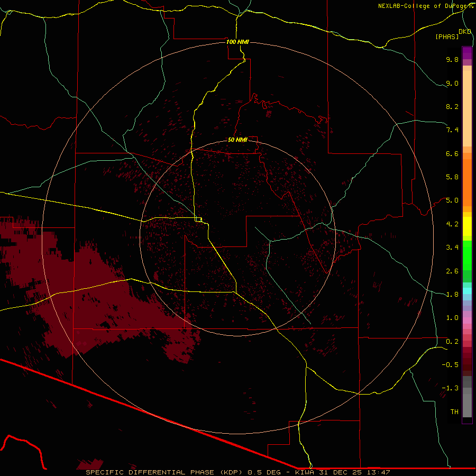
Task: Click the "31 DEC 25" date in the caption
Action: click(x=340, y=472)
